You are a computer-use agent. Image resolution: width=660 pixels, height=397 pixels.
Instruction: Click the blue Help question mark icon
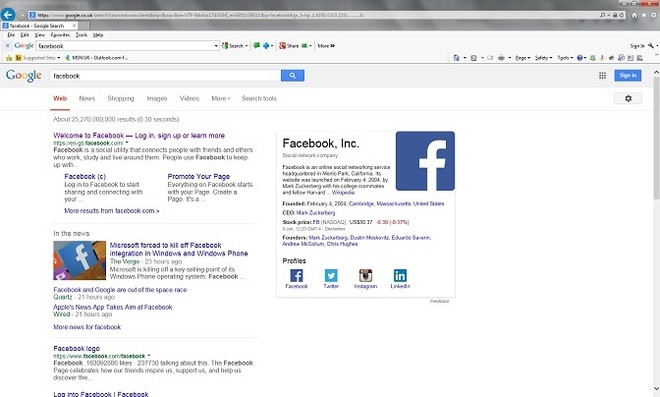[x=580, y=58]
